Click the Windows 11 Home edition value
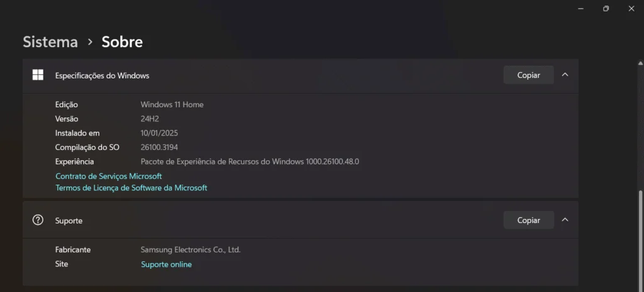This screenshot has width=644, height=292. tap(172, 105)
